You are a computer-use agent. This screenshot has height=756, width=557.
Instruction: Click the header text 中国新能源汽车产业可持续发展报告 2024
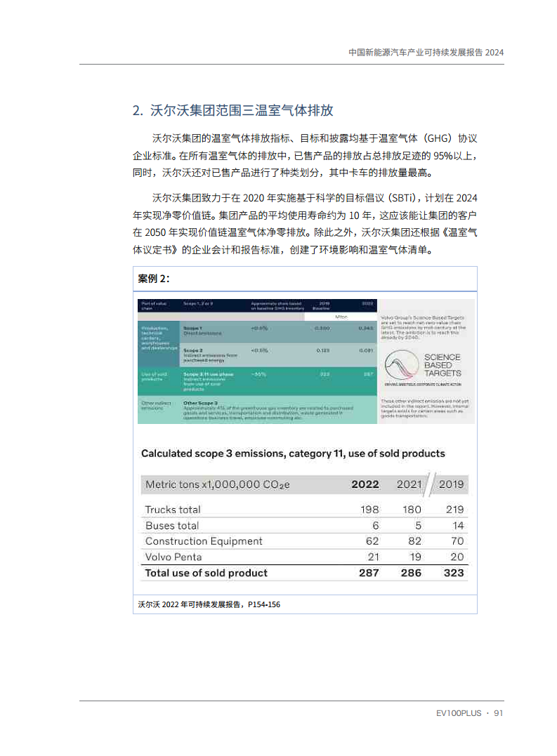click(x=426, y=53)
